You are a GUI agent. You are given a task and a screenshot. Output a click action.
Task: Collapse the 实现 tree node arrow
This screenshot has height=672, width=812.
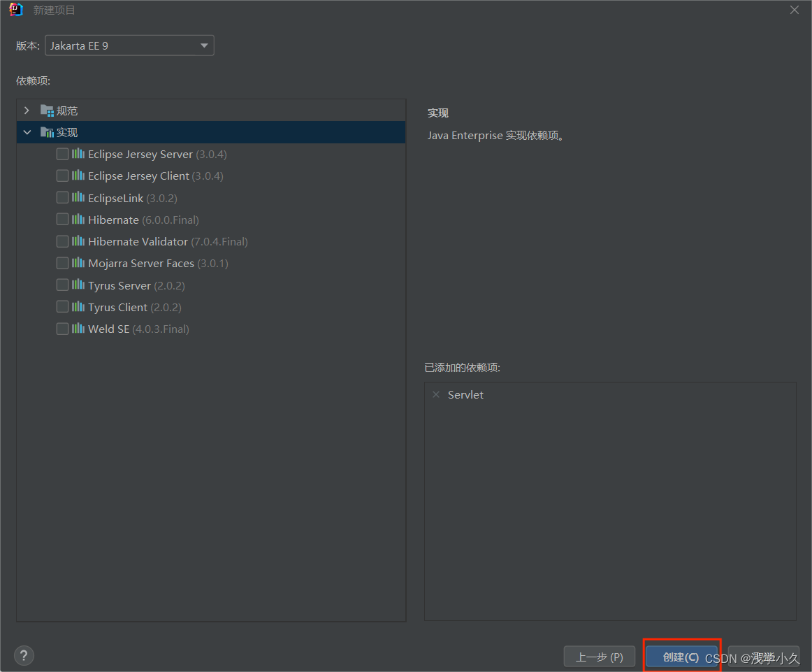click(x=27, y=133)
